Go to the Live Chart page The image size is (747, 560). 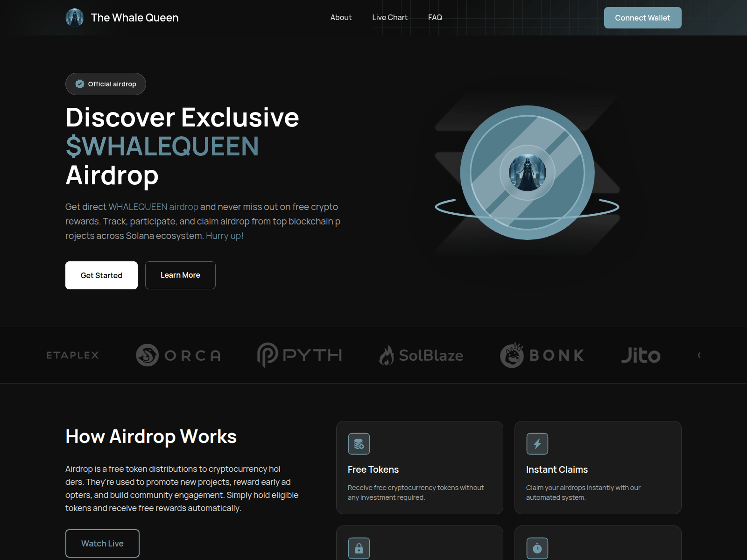[390, 18]
